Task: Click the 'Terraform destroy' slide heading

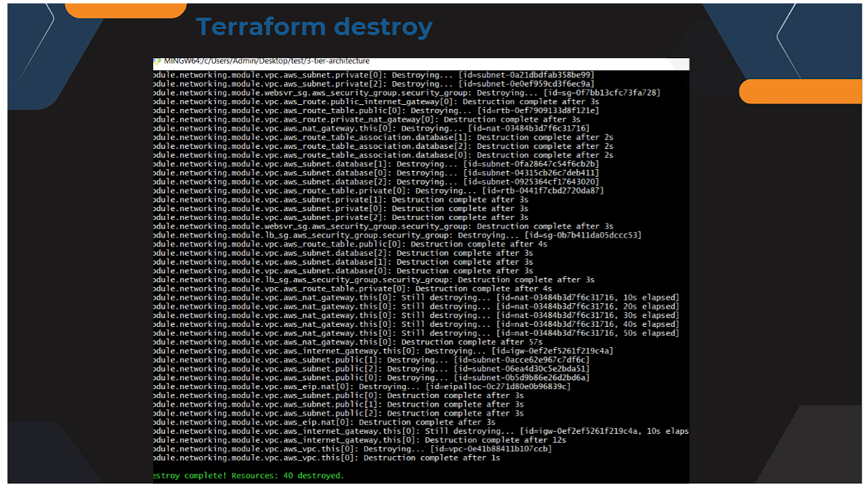Action: click(x=314, y=27)
